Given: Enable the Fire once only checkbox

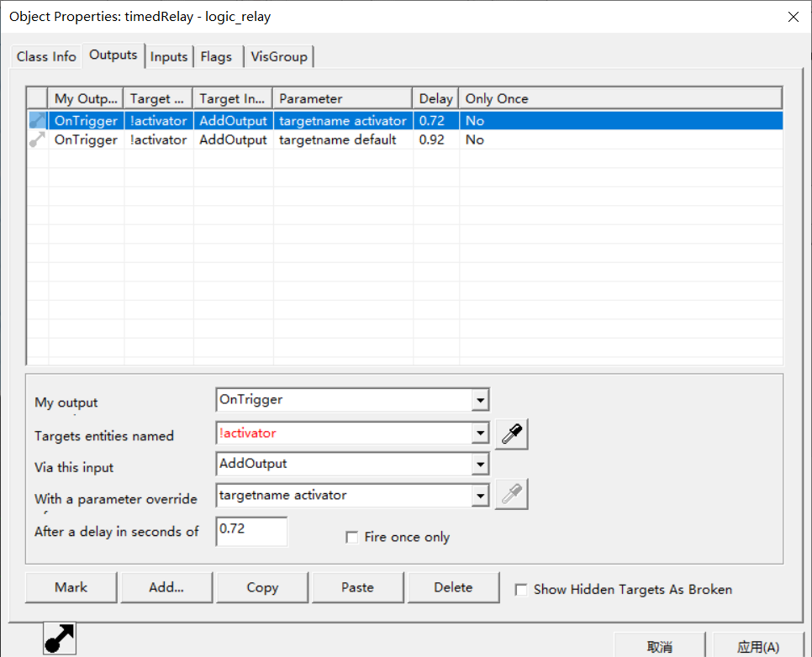Looking at the screenshot, I should coord(352,538).
